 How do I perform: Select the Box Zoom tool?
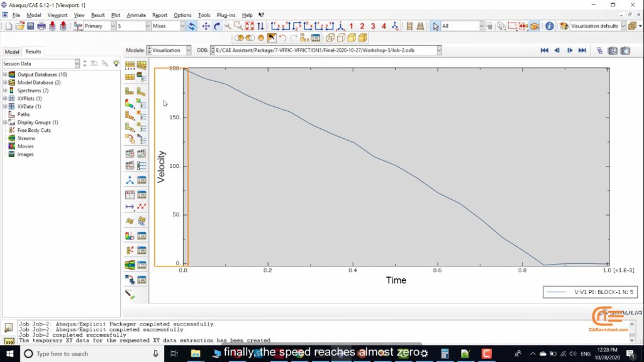tap(238, 26)
